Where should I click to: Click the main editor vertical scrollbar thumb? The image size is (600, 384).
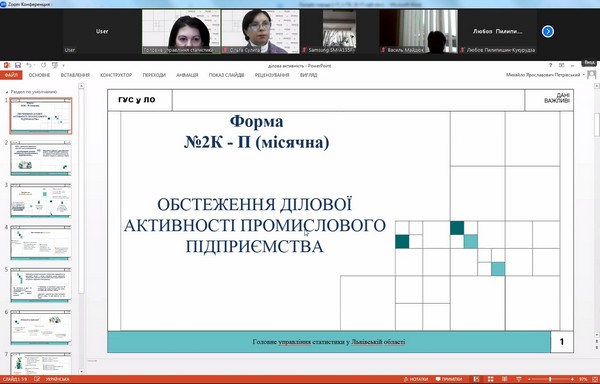click(x=597, y=124)
